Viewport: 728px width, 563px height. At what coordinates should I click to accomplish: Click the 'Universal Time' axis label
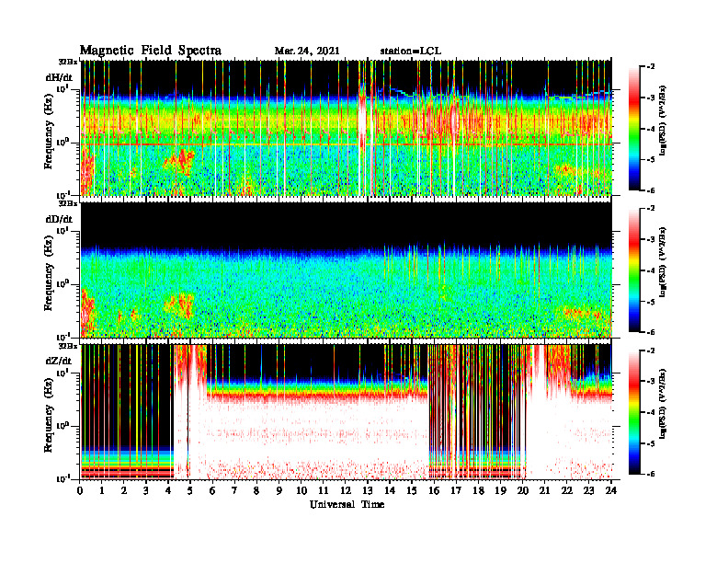pyautogui.click(x=347, y=504)
